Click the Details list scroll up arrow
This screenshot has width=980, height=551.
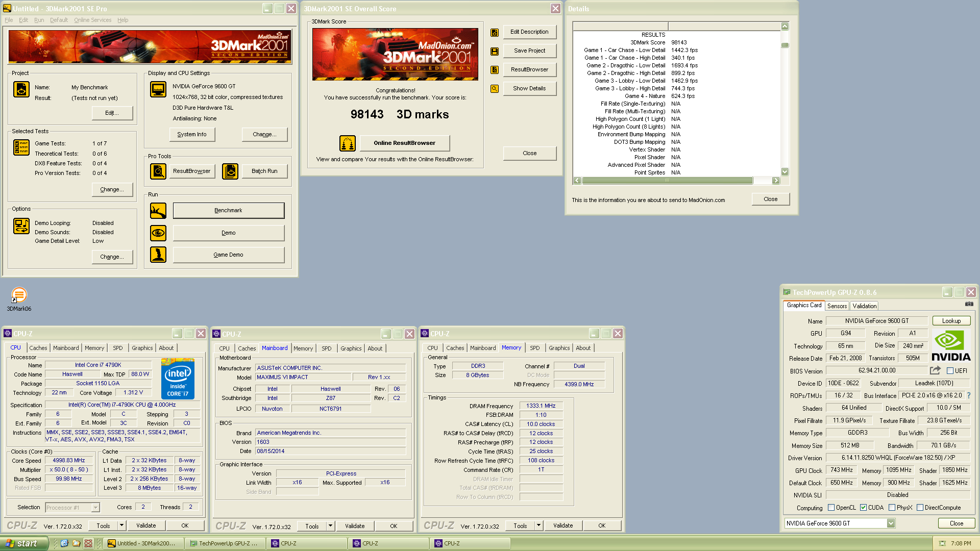pos(785,26)
